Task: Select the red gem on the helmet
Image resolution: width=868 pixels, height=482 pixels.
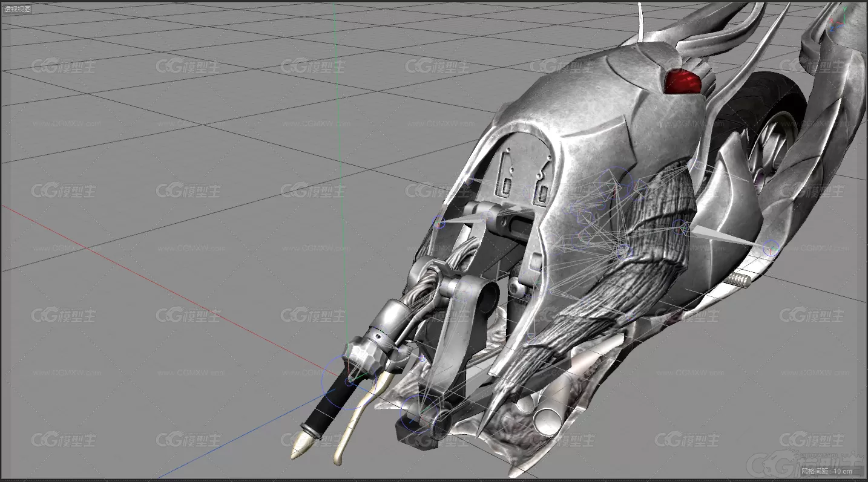Action: tap(682, 81)
